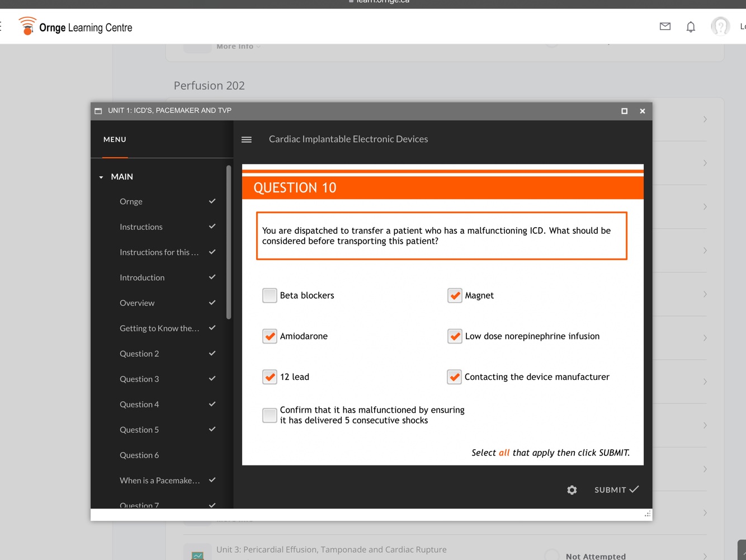Viewport: 746px width, 560px height.
Task: Expand the More Info dropdown at top
Action: [239, 46]
